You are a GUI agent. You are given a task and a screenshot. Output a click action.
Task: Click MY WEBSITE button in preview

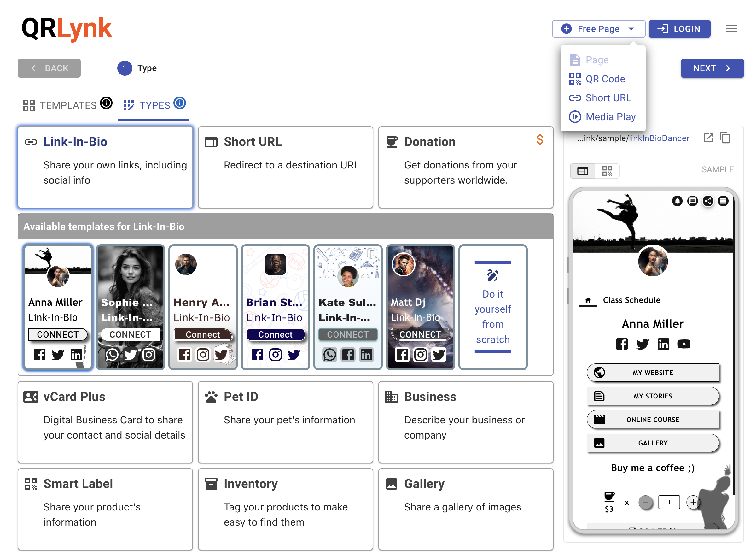(x=653, y=373)
